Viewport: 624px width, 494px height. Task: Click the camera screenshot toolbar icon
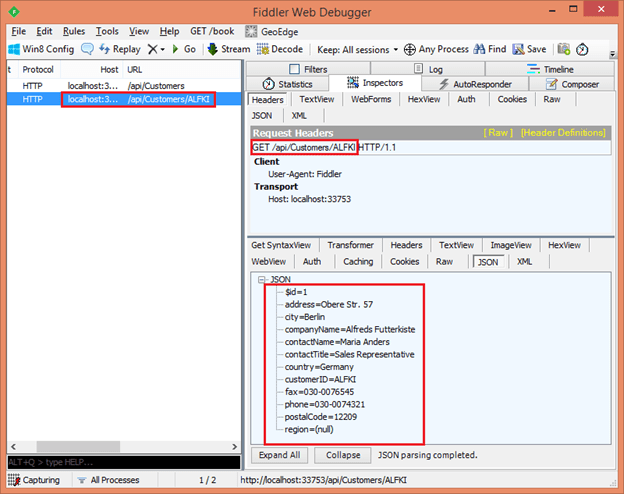[x=564, y=49]
